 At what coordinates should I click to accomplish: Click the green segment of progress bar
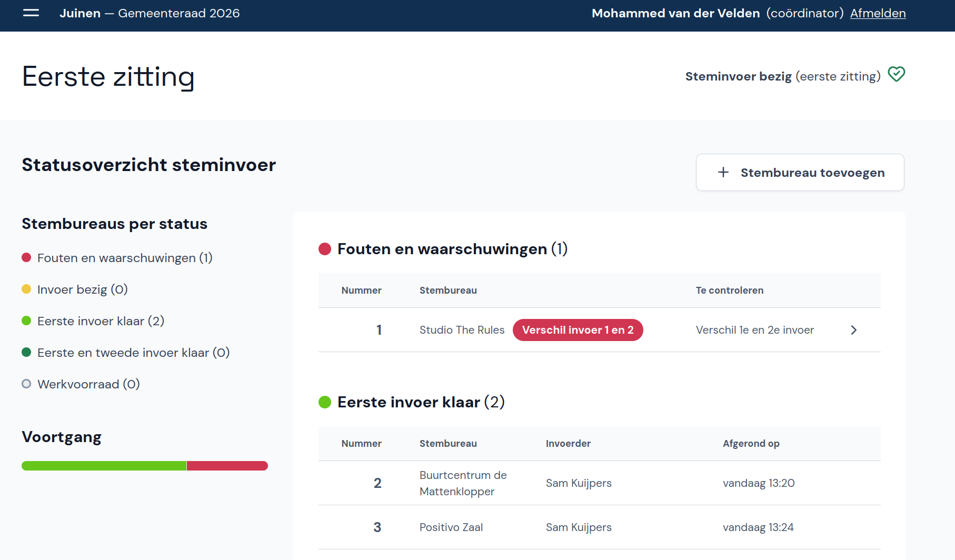click(104, 466)
